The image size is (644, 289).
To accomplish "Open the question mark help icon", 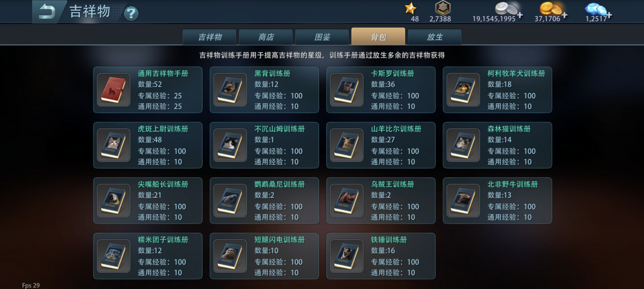I will click(x=131, y=13).
